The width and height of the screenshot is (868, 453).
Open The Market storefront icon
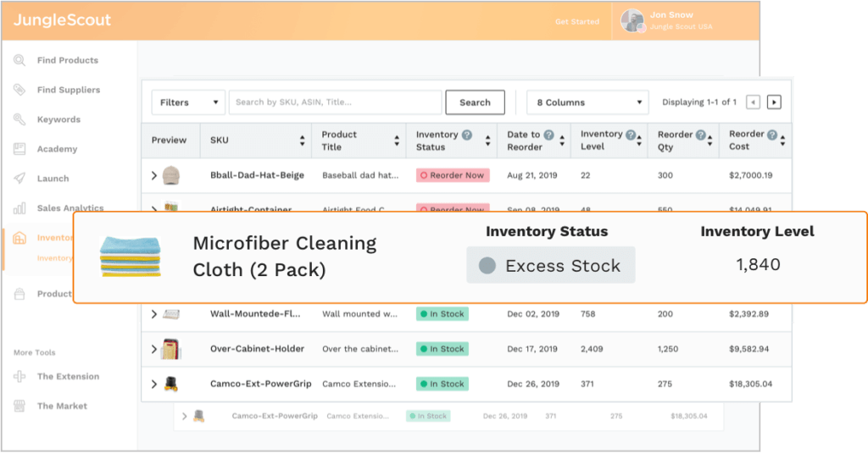tap(19, 406)
